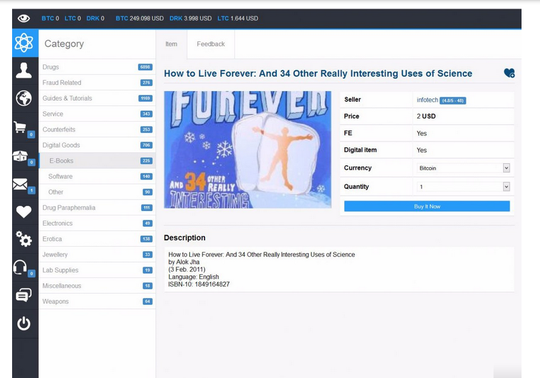Screen dimensions: 540x378
Task: Click the item title heading
Action: (x=318, y=73)
